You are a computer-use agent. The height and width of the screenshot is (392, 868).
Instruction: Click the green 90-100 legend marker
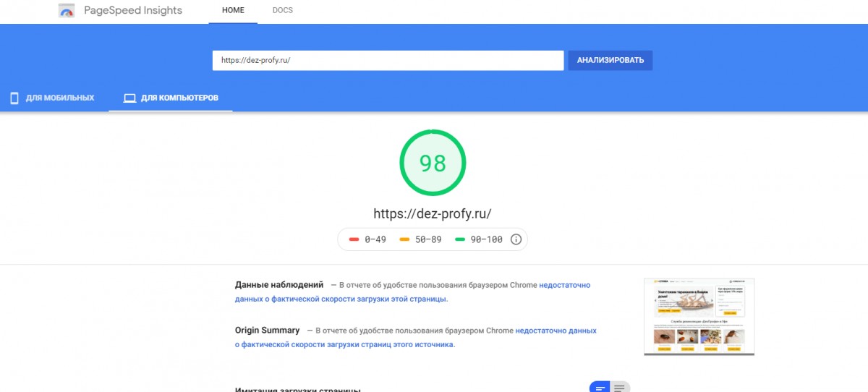[460, 239]
